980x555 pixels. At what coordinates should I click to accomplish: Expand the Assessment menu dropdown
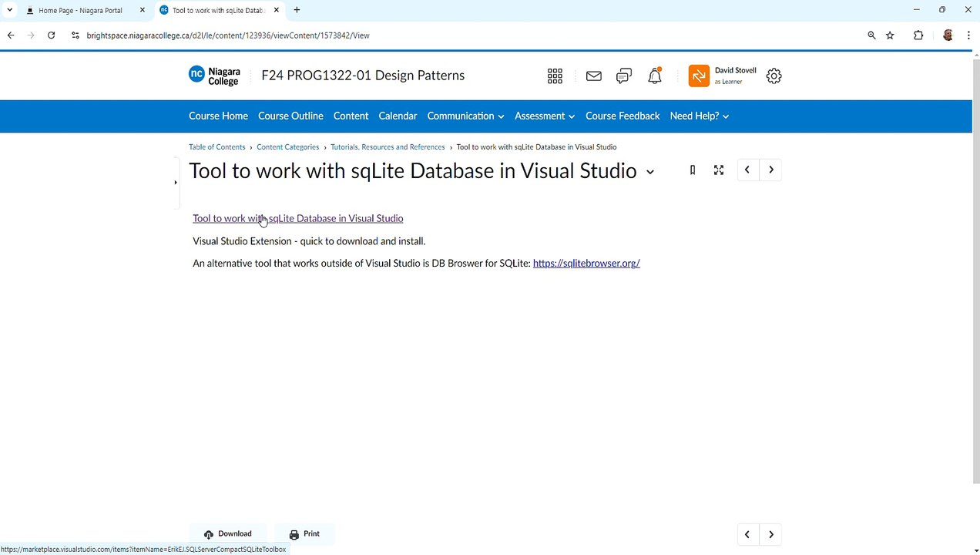[x=544, y=116]
